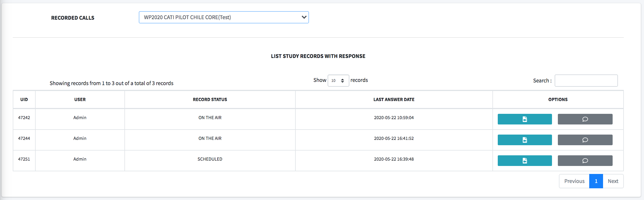
Task: Click date 2020-05-22 16:41:52
Action: (394, 138)
